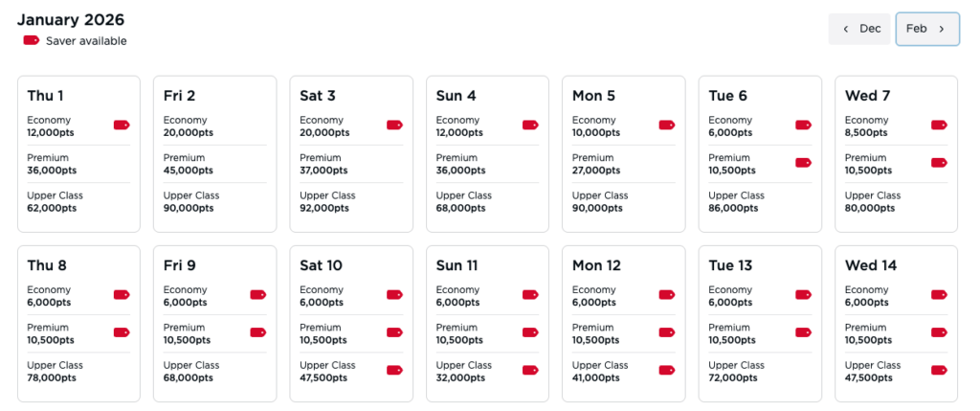Click the January 2026 month heading
980x411 pixels.
(71, 19)
